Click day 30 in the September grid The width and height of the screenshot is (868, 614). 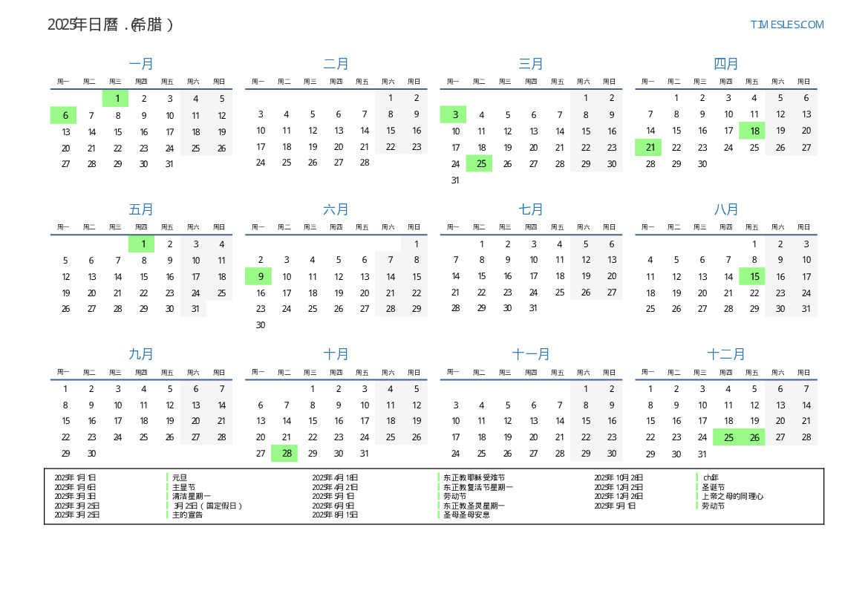pos(91,454)
